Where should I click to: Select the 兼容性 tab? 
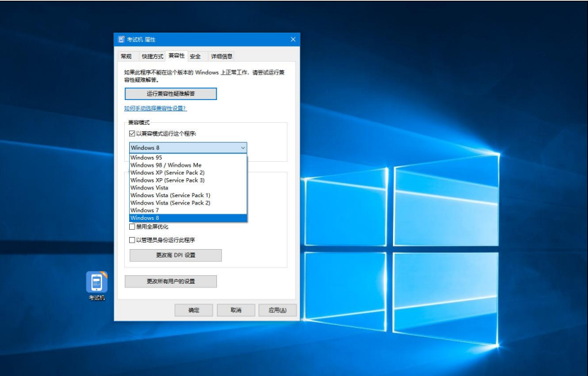[176, 55]
